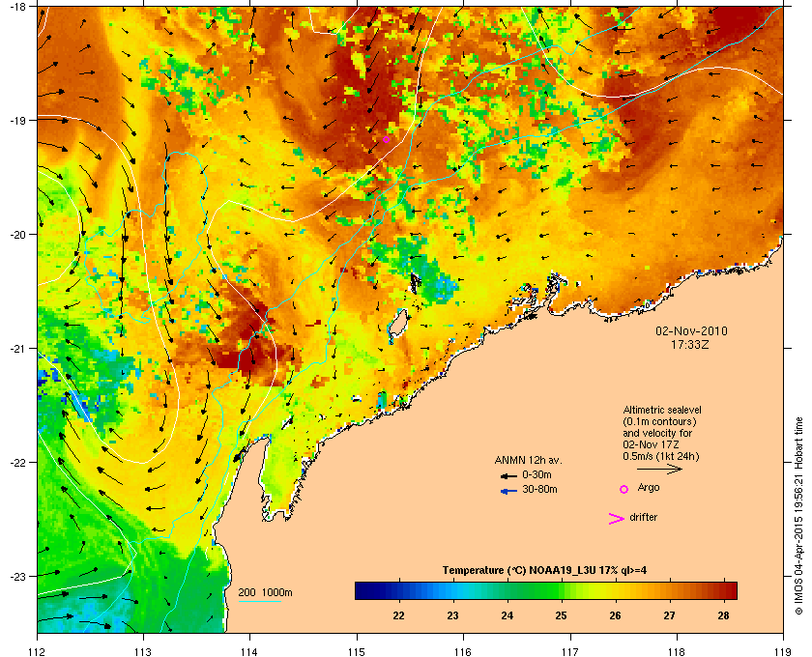Click the 'and velocity for' legend line
Image resolution: width=812 pixels, height=657 pixels.
[657, 433]
